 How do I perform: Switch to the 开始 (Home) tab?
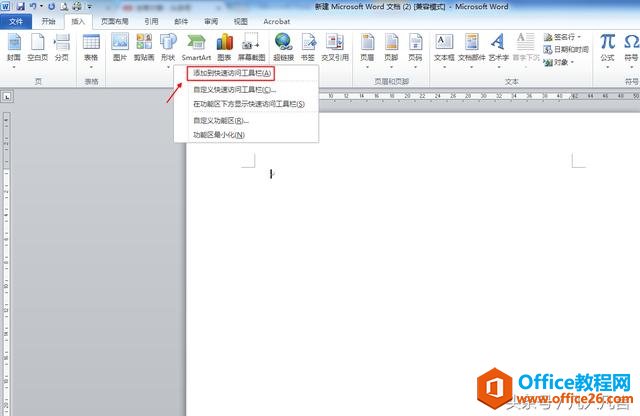pyautogui.click(x=49, y=21)
